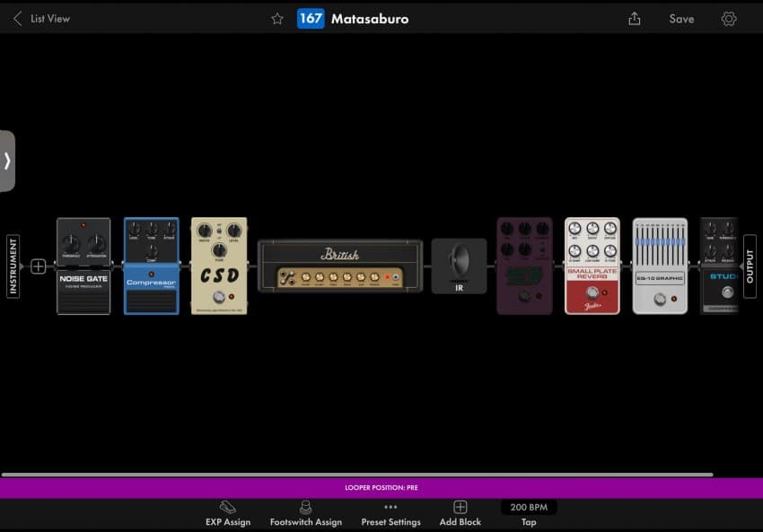
Task: Select the blue Compressor pedal
Action: point(152,266)
